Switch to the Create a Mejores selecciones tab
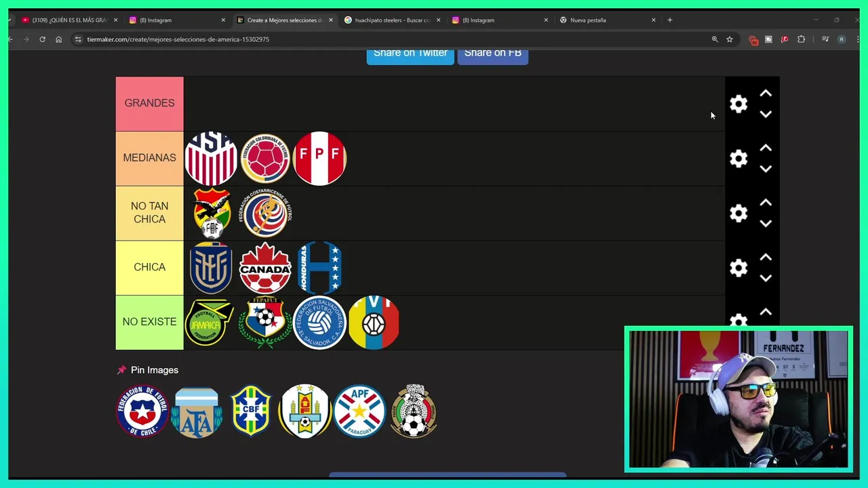 click(283, 20)
